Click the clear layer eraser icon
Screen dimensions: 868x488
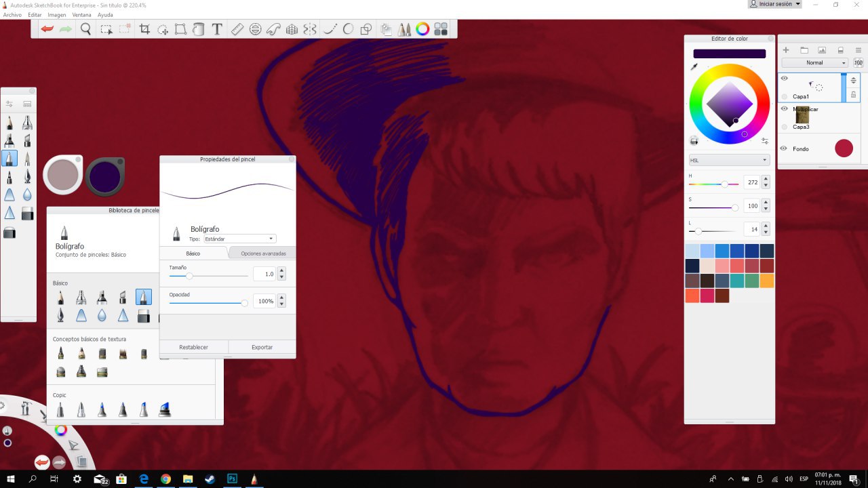[x=840, y=50]
